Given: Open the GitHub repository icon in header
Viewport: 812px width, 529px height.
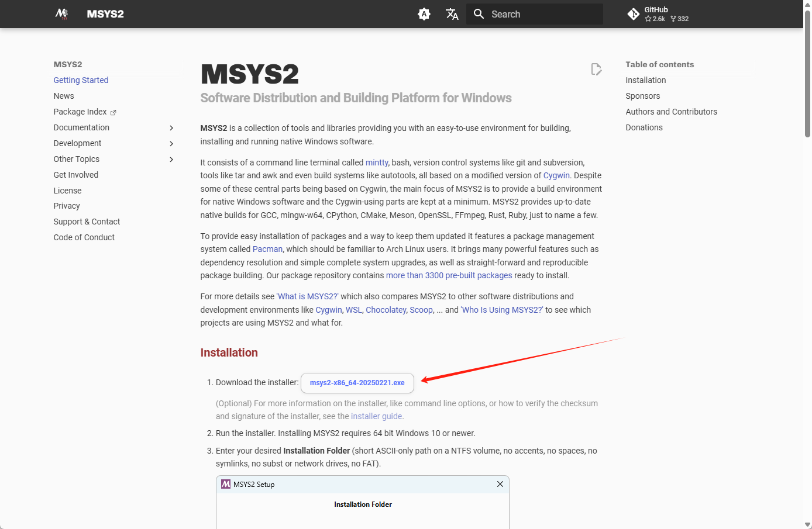Looking at the screenshot, I should 634,13.
